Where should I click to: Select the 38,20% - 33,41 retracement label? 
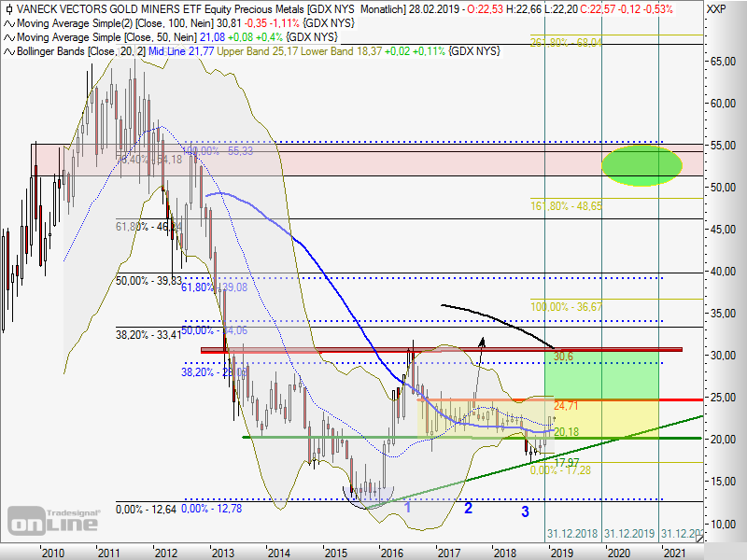pyautogui.click(x=148, y=335)
